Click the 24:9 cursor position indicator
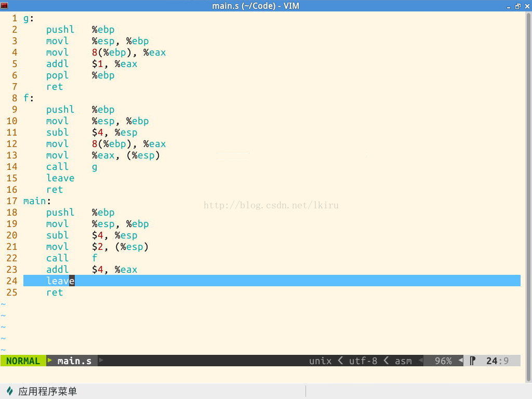This screenshot has height=399, width=532. click(497, 361)
